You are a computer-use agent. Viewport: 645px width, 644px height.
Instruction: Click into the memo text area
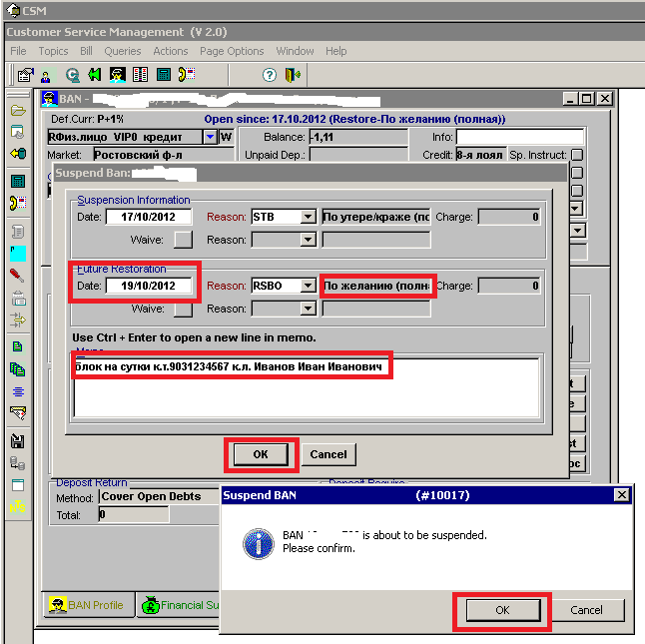(x=307, y=388)
